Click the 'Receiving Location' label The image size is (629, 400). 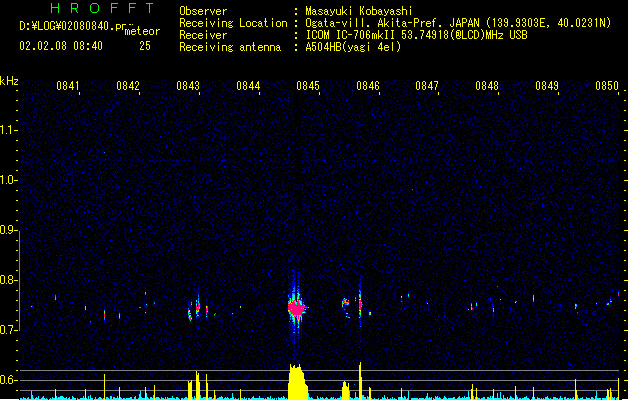pos(233,23)
